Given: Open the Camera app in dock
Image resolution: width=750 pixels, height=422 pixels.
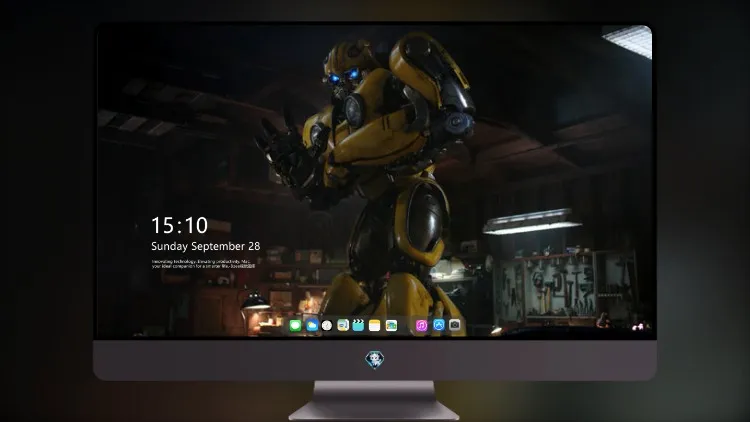Looking at the screenshot, I should [455, 325].
